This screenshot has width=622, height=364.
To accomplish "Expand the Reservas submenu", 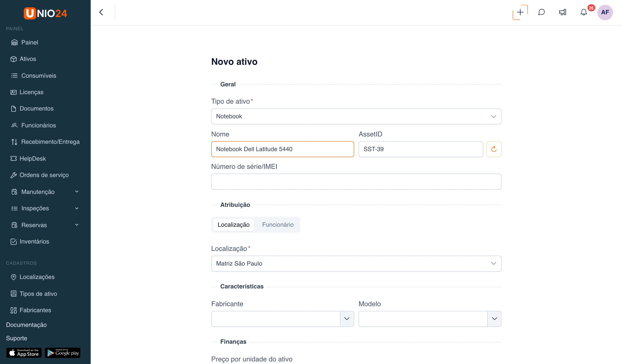I will 45,225.
